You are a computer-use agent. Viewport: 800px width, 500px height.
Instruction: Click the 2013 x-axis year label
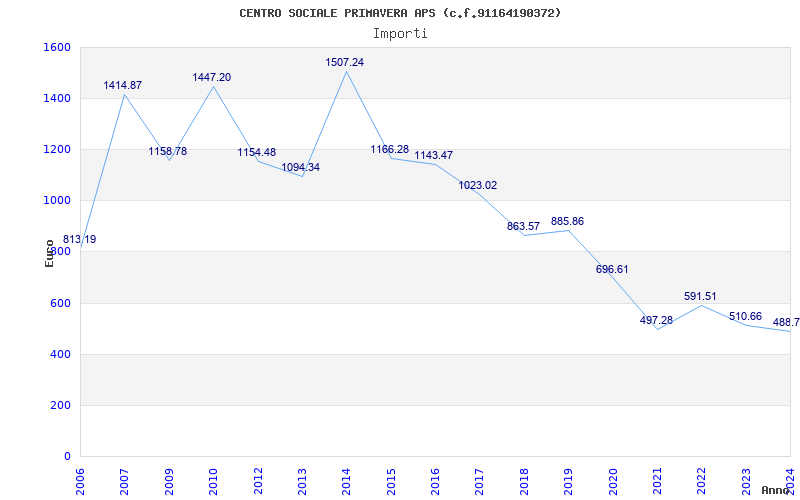[x=302, y=481]
